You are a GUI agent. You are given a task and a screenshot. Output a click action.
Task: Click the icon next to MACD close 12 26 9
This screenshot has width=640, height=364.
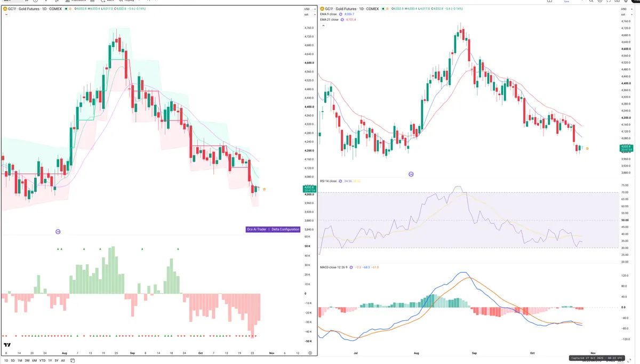pos(351,266)
